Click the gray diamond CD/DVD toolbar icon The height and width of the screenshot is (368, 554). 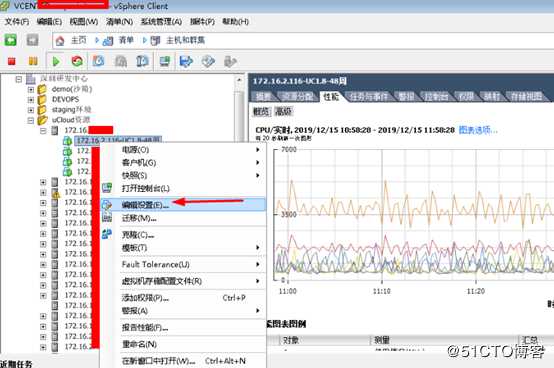click(x=208, y=61)
